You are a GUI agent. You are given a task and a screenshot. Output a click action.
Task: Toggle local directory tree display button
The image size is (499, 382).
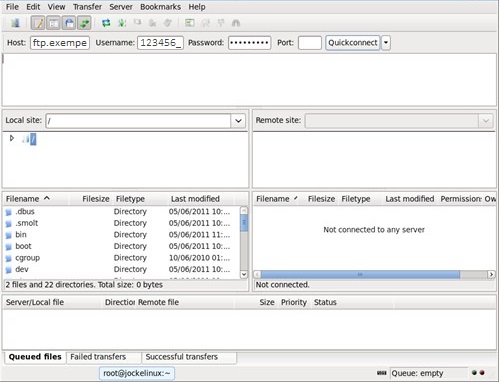(53, 23)
